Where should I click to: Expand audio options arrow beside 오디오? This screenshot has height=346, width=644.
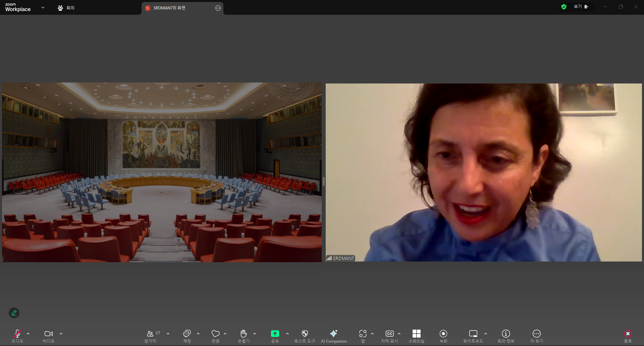coord(28,334)
